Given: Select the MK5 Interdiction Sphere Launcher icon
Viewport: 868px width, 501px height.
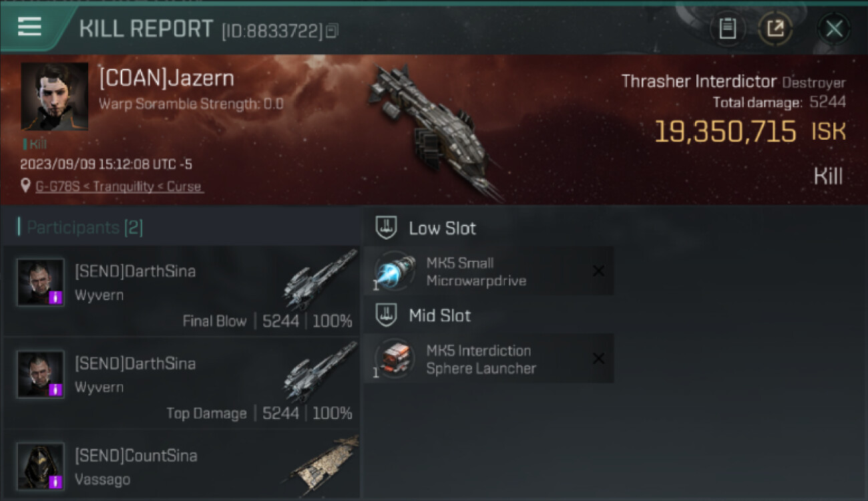Looking at the screenshot, I should pyautogui.click(x=395, y=359).
